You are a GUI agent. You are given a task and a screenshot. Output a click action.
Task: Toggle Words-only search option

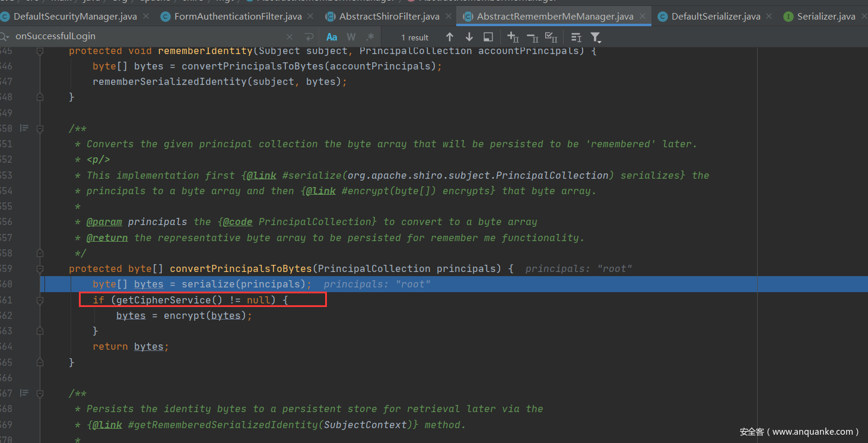(x=351, y=37)
